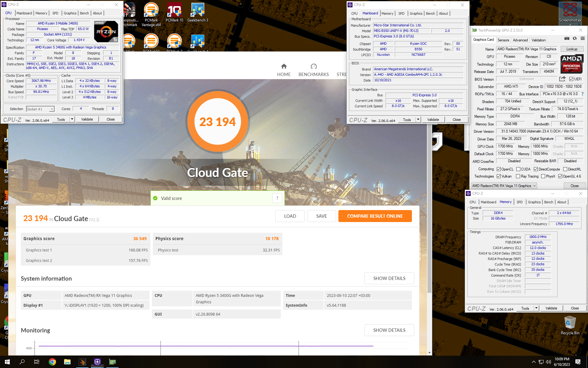Image resolution: width=588 pixels, height=368 pixels.
Task: Open 3DMark BENCHMARKS via the gauge icon
Action: pos(314,66)
